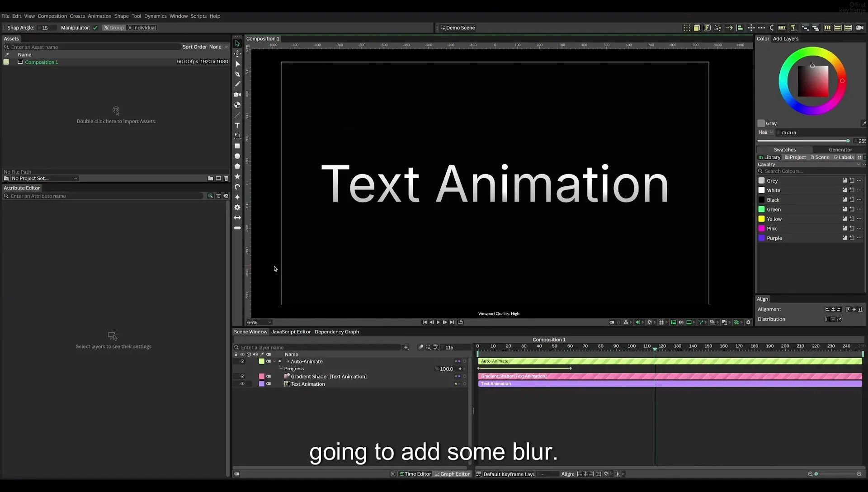The width and height of the screenshot is (868, 492).
Task: Toggle viewport audio speaker icon
Action: 637,322
